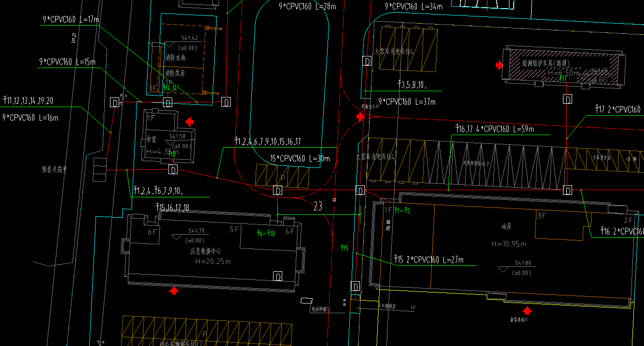This screenshot has width=644, height=346.
Task: Select the green '千6~千10' label
Action: pyautogui.click(x=266, y=233)
